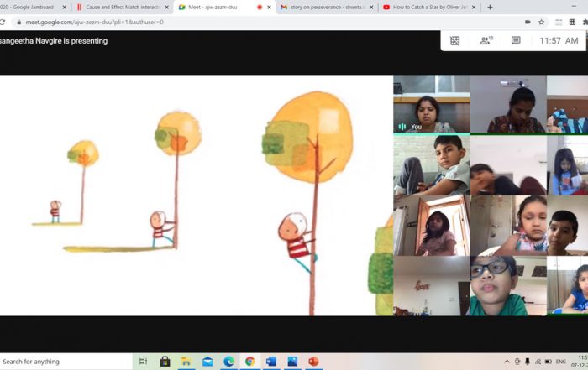Close the Meet tab
588x370 pixels.
click(269, 7)
